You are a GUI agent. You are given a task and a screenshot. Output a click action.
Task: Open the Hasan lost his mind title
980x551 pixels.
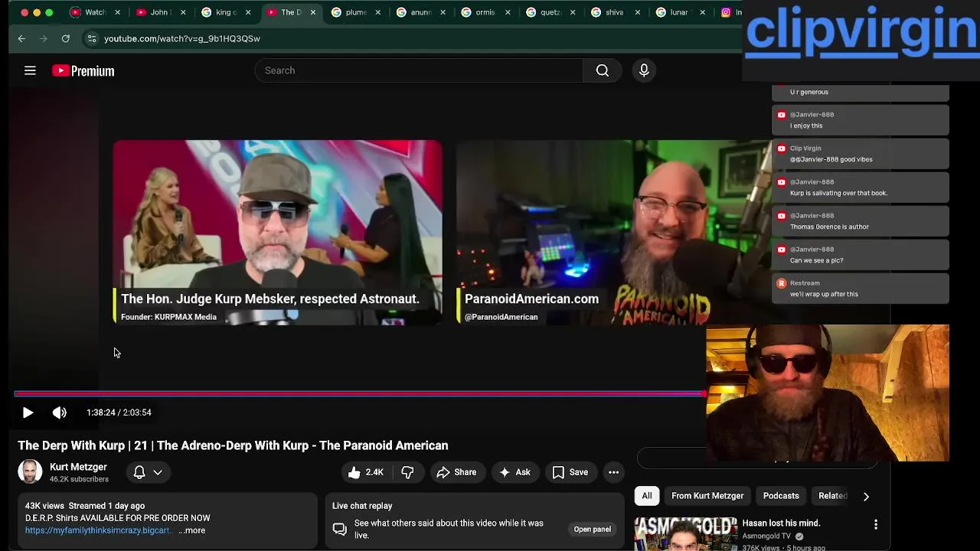[781, 523]
